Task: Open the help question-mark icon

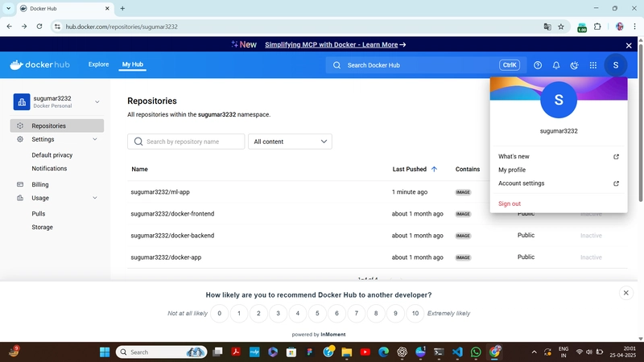Action: pyautogui.click(x=538, y=65)
